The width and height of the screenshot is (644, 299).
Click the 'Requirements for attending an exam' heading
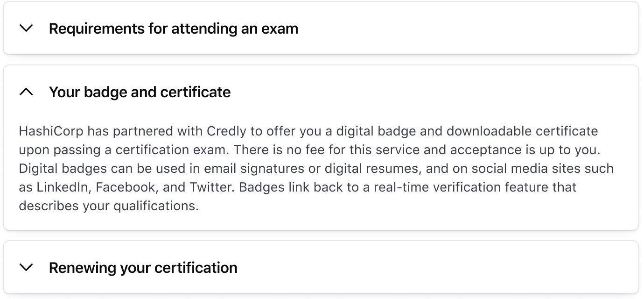click(x=173, y=28)
